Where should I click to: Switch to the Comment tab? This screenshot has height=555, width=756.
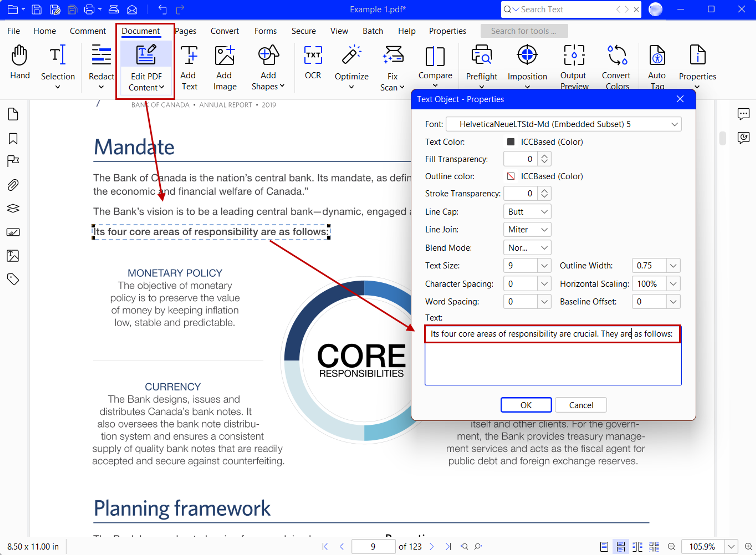pos(88,31)
